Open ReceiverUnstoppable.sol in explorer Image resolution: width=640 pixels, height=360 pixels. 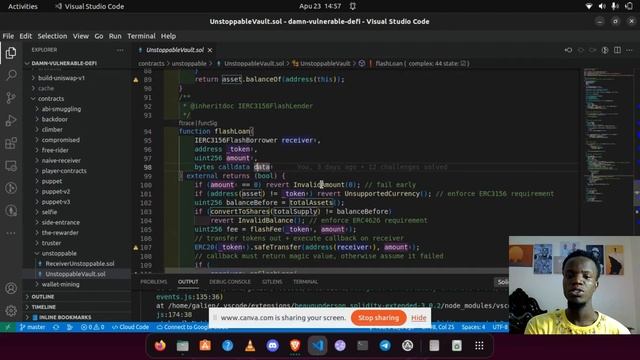tap(80, 264)
